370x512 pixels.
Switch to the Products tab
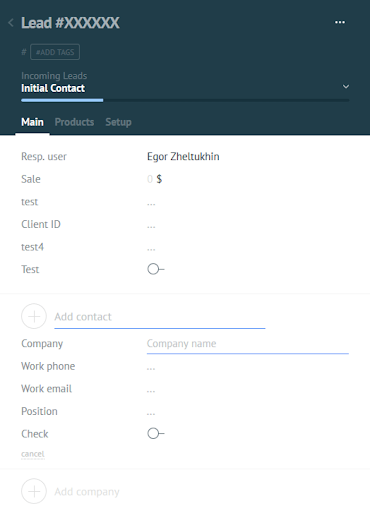coord(74,122)
